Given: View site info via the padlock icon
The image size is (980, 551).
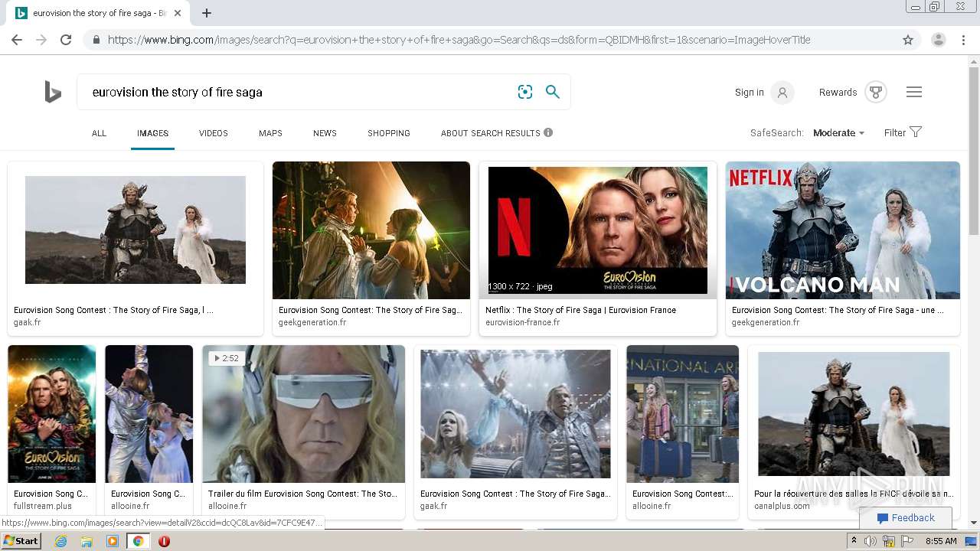Looking at the screenshot, I should [96, 40].
